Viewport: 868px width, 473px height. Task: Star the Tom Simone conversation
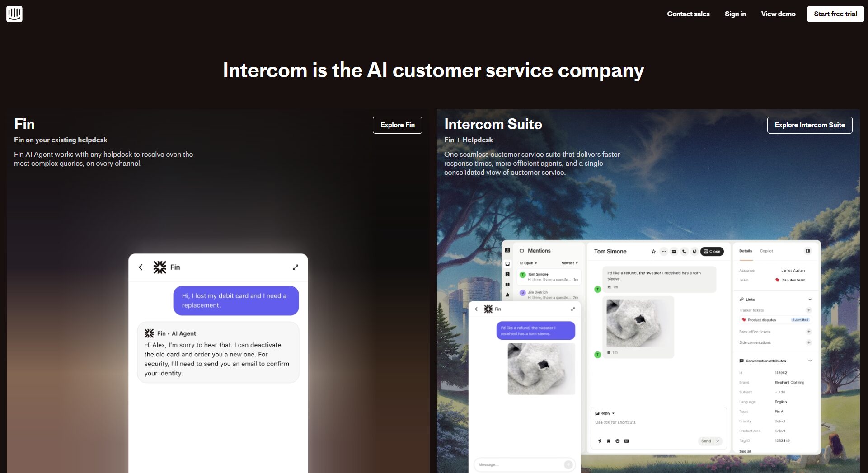[653, 252]
